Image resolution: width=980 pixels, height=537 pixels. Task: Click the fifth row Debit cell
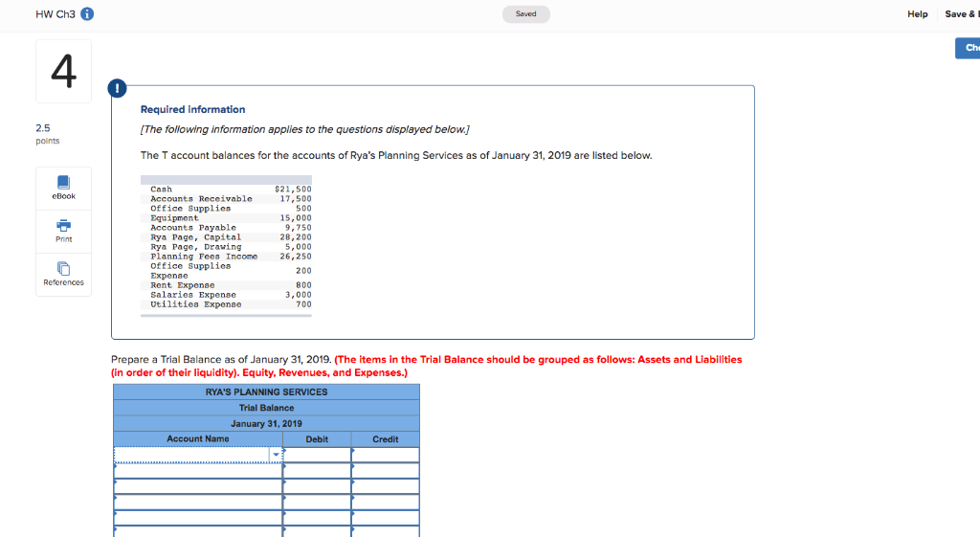(317, 518)
